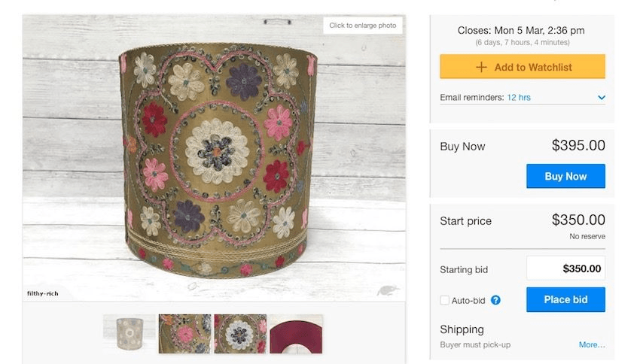Select the fourth thumbnail showing red interior
The image size is (640, 364).
(296, 333)
